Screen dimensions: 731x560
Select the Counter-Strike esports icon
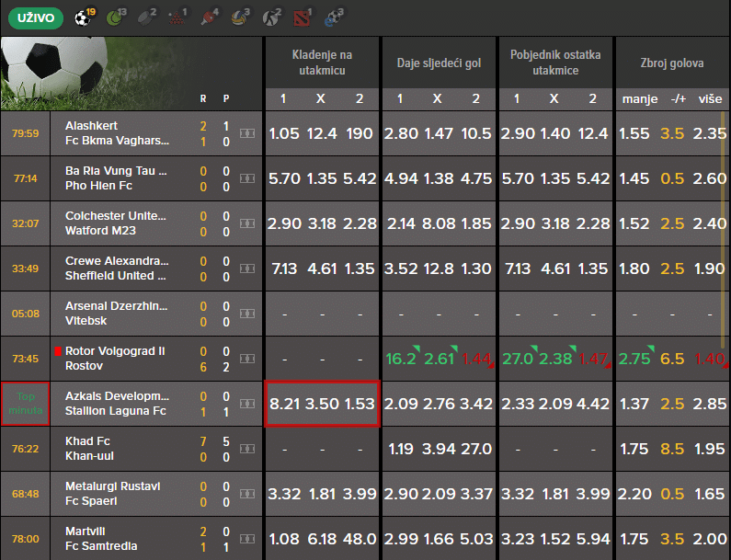[x=273, y=16]
